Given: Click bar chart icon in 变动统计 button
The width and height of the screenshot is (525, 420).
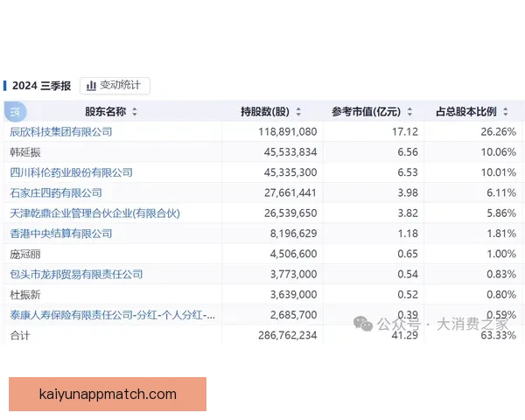Looking at the screenshot, I should click(x=91, y=86).
